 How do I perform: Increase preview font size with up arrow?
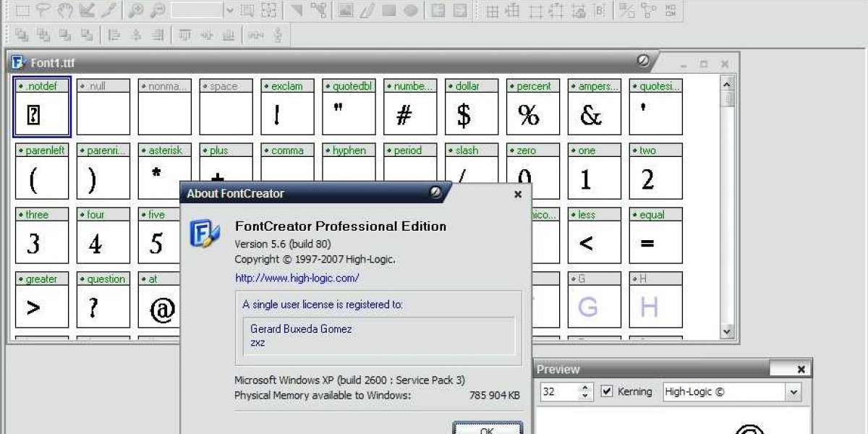pos(585,388)
